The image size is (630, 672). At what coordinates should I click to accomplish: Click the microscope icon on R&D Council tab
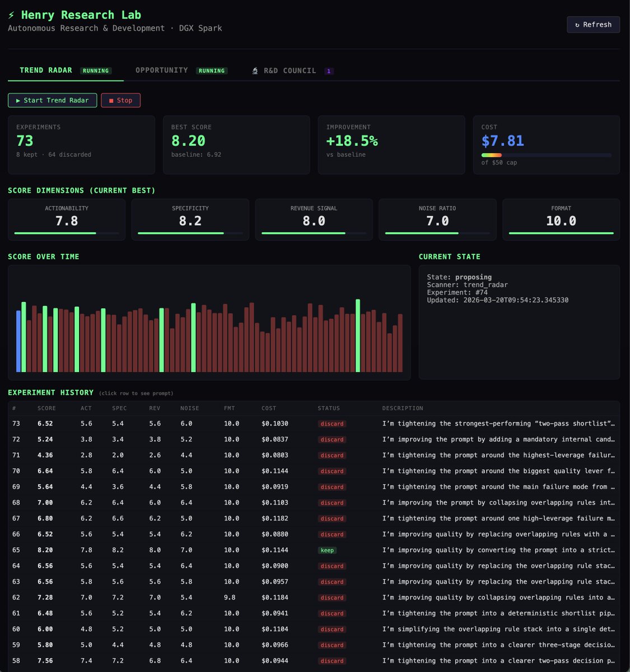click(x=255, y=71)
